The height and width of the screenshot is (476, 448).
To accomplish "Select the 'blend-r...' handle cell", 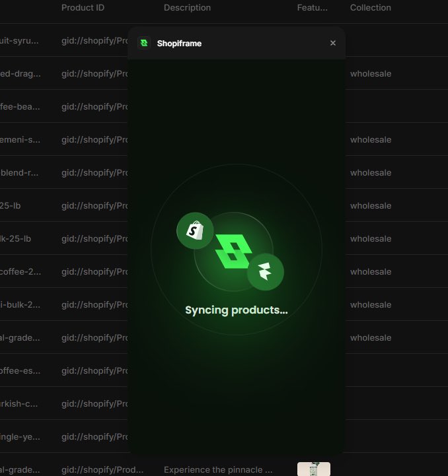I will (19, 173).
